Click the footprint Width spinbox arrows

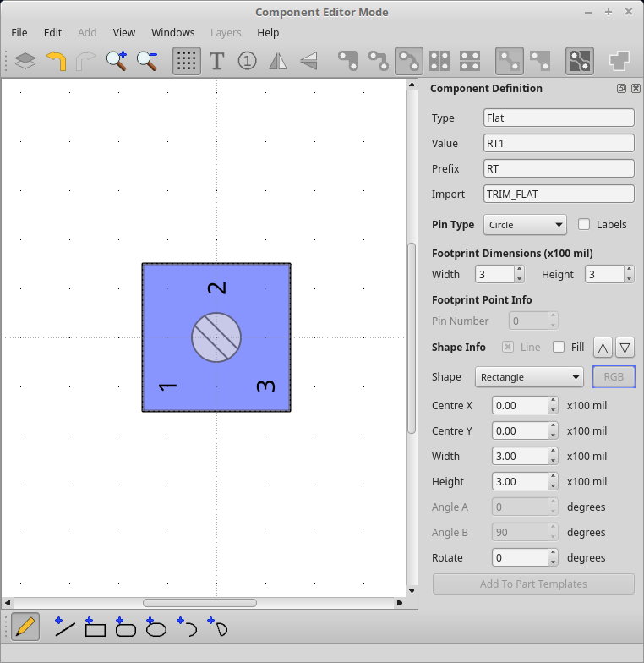coord(519,274)
